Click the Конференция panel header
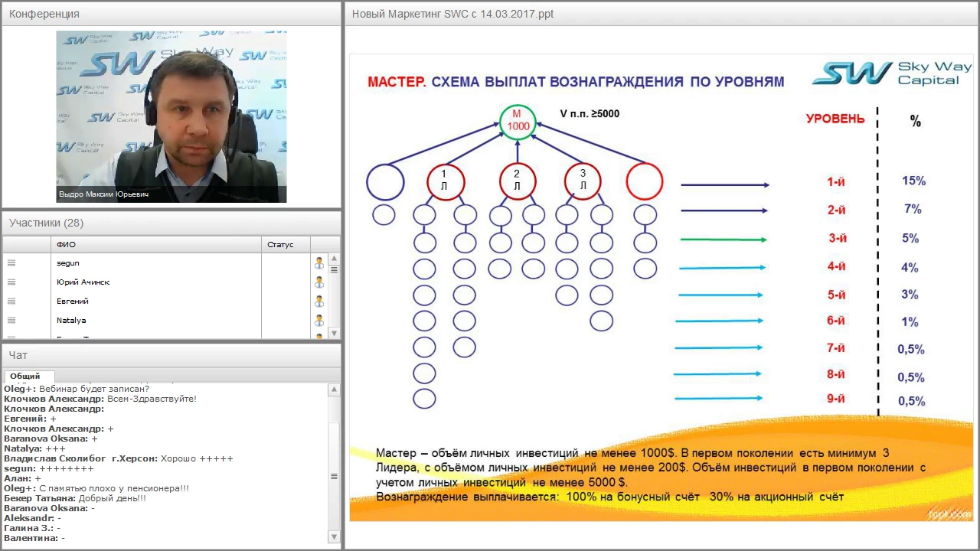Viewport: 980px width, 551px height. coord(171,14)
